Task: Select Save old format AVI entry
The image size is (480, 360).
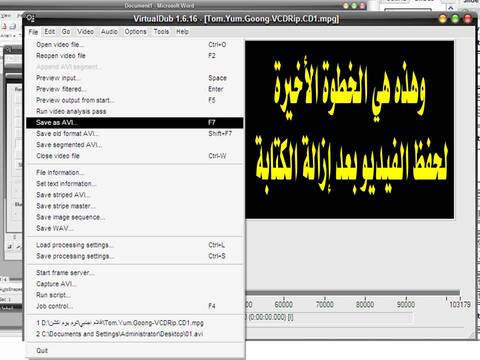Action: point(135,134)
